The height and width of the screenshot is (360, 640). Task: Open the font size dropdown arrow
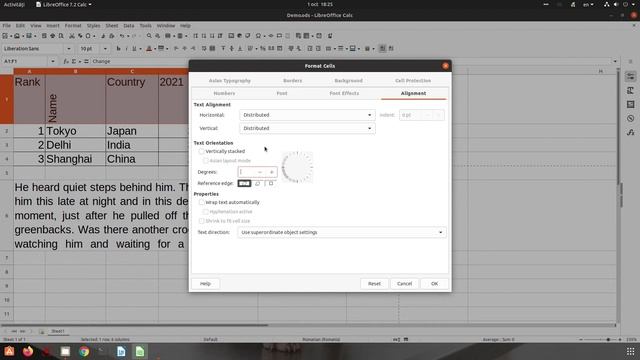click(x=105, y=49)
